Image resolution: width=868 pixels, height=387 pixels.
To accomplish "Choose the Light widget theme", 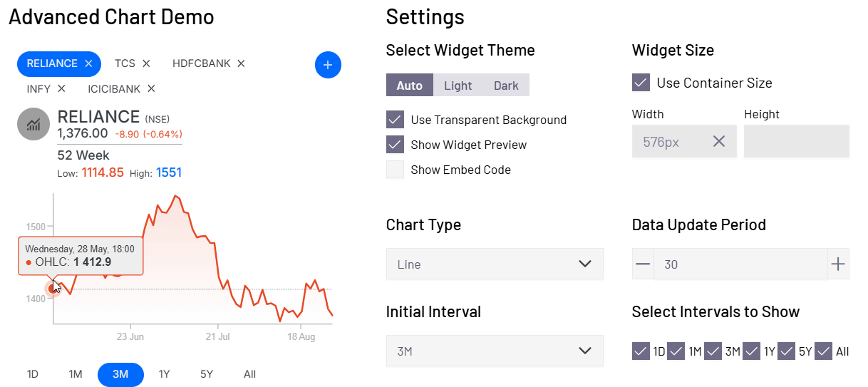I will [x=458, y=86].
